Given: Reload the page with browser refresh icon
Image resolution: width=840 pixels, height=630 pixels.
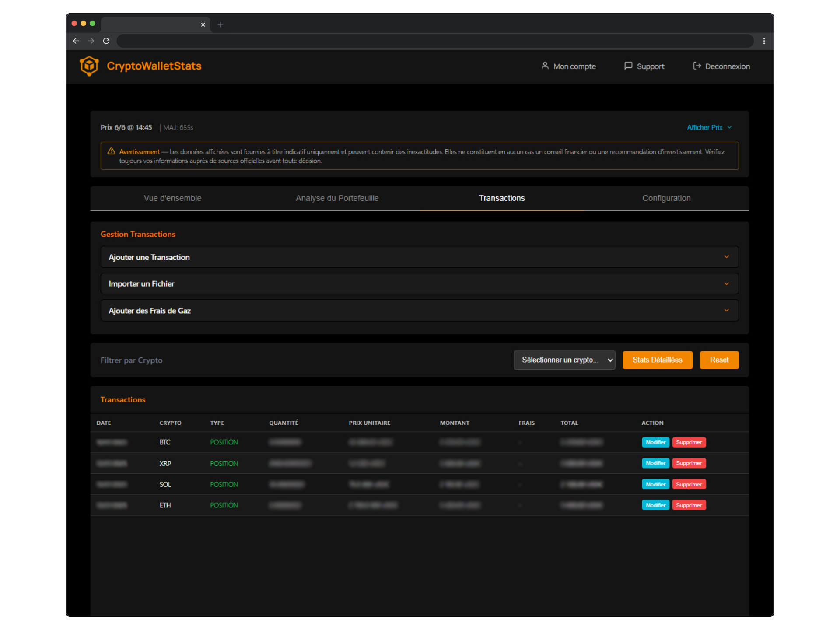Looking at the screenshot, I should click(106, 41).
